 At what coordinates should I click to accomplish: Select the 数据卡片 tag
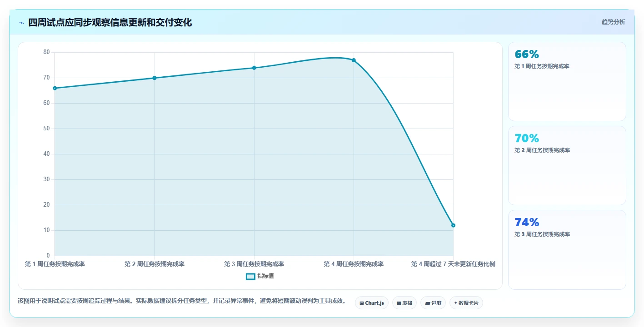pyautogui.click(x=466, y=303)
